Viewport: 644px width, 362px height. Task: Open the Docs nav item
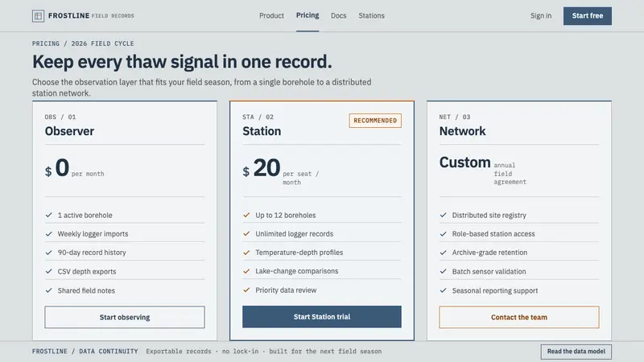point(338,15)
